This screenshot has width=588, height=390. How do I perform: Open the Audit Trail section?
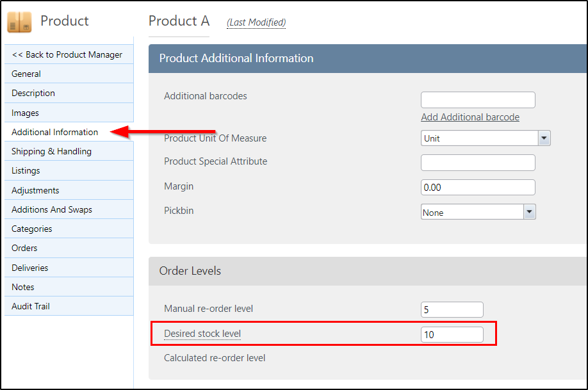(x=69, y=306)
